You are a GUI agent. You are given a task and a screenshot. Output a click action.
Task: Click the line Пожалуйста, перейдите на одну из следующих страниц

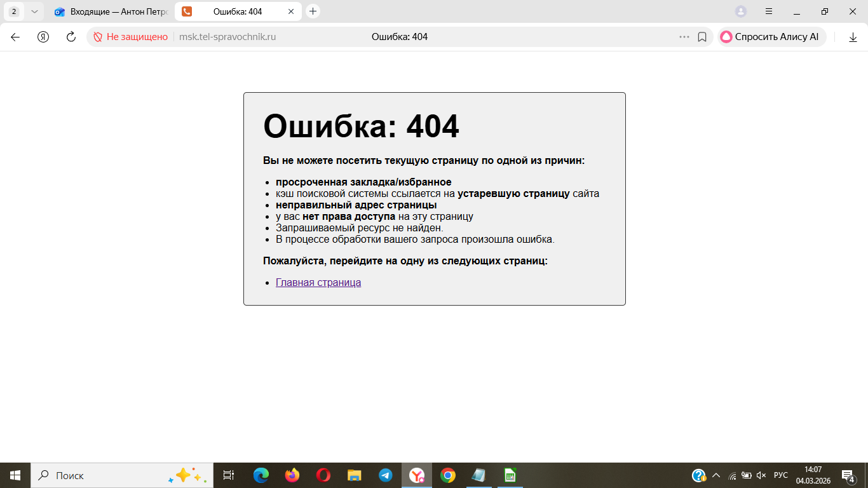point(405,261)
